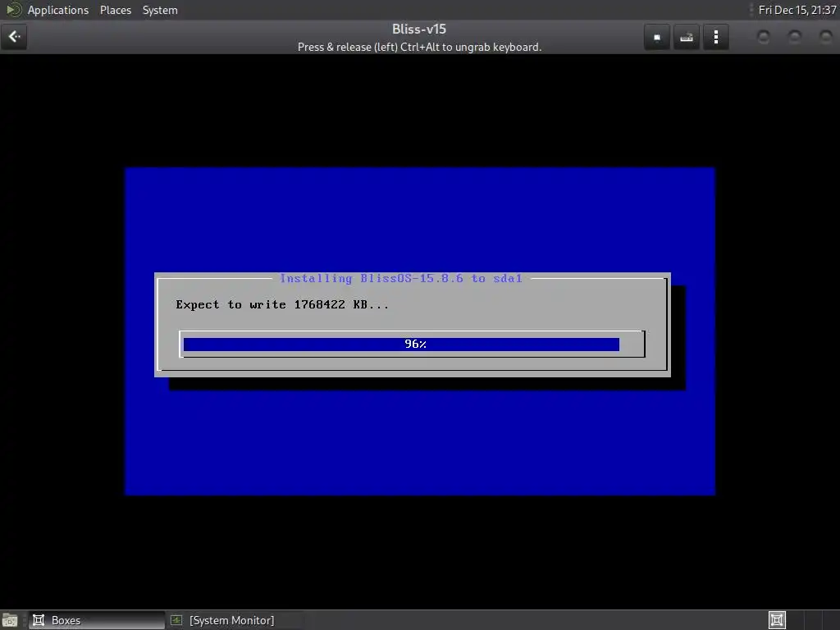Screen dimensions: 840x630
Task: Click the Bliss-v15 window title
Action: (x=419, y=29)
